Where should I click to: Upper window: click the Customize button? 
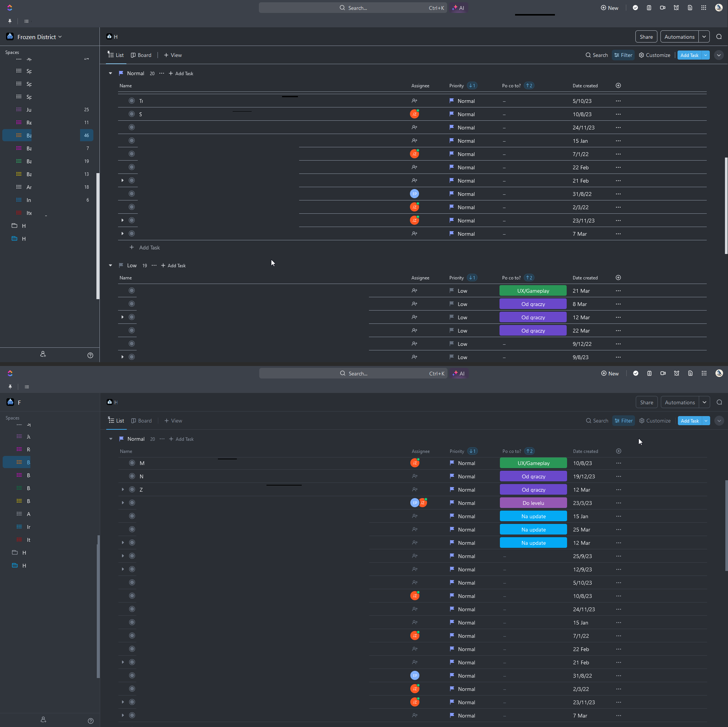pos(655,55)
